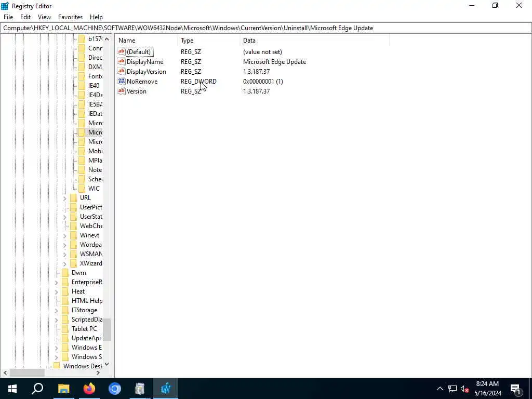
Task: Click the binary icon next to NoRemove
Action: coord(122,81)
